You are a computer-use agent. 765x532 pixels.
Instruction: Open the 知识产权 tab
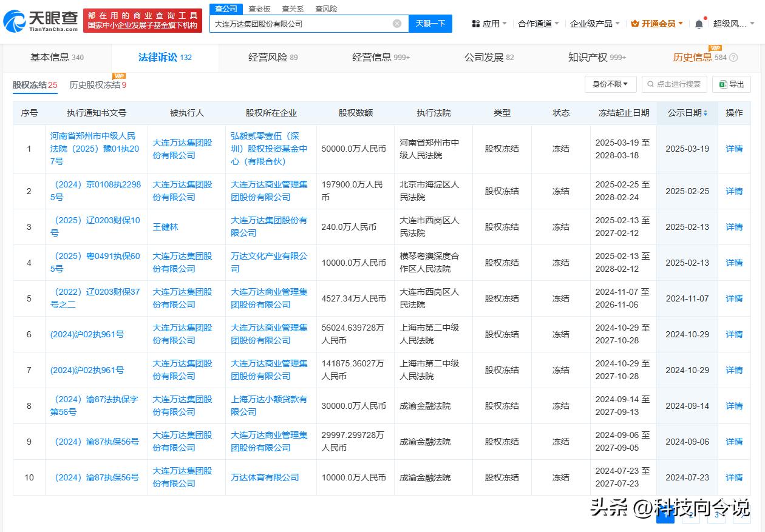pos(597,58)
